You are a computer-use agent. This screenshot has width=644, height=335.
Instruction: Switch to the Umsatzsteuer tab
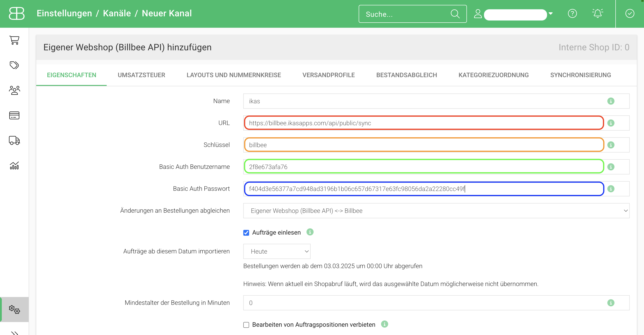[141, 75]
